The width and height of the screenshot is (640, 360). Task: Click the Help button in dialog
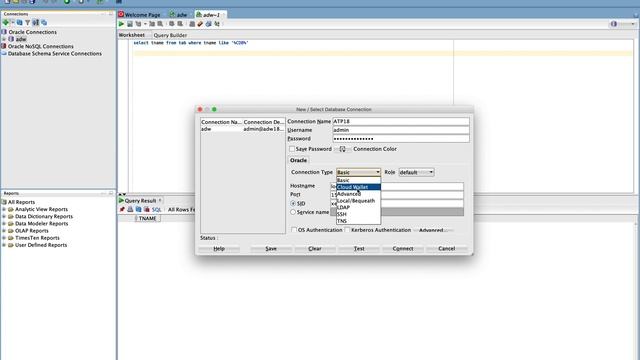[x=219, y=249]
